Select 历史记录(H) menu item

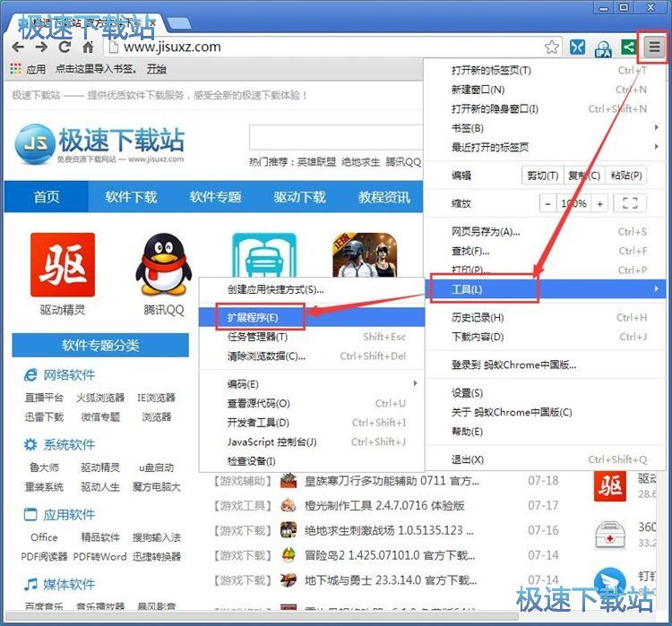(545, 317)
